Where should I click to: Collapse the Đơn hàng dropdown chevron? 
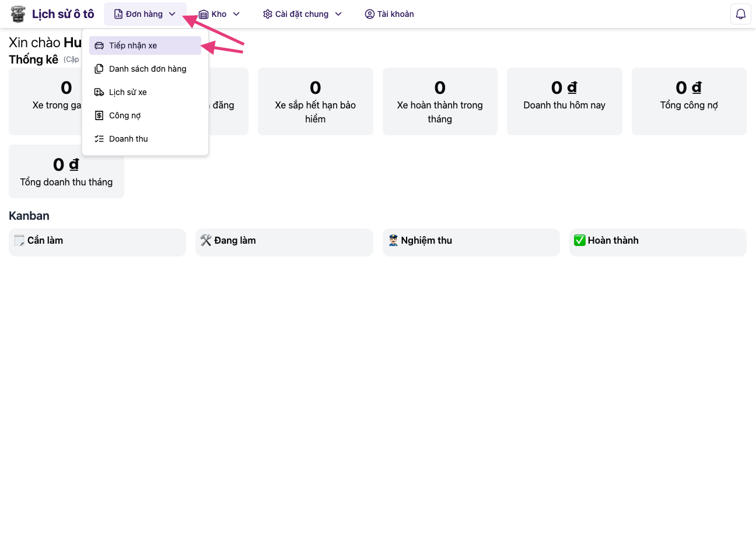pyautogui.click(x=172, y=14)
